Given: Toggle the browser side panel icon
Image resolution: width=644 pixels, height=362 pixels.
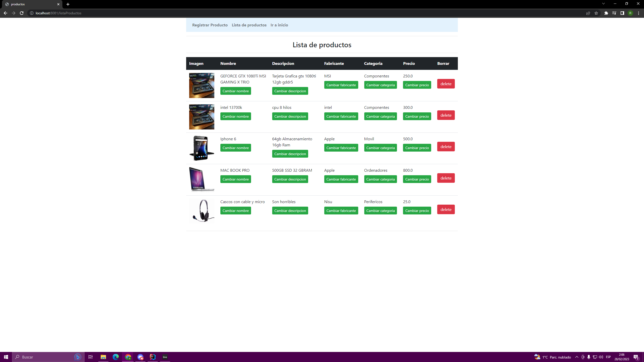Looking at the screenshot, I should click(622, 13).
